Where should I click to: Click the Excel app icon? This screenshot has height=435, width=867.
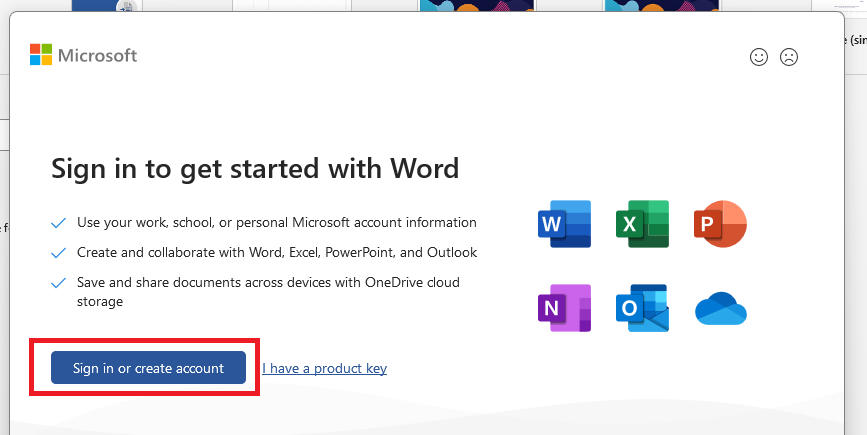point(643,224)
